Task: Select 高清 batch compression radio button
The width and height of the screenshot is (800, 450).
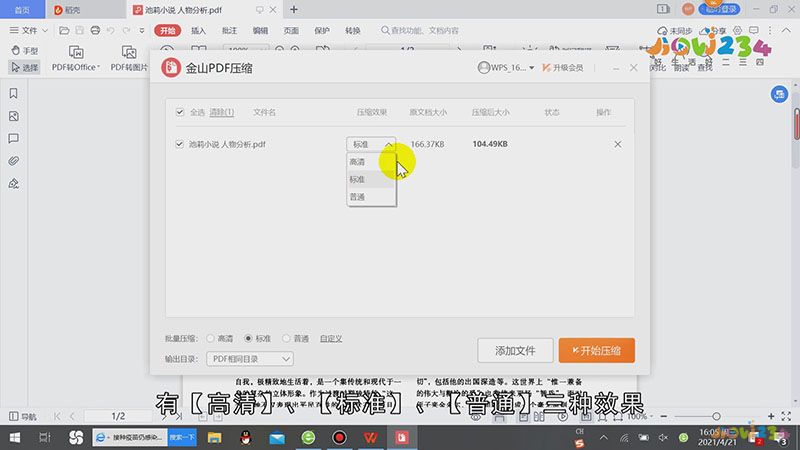Action: pos(210,338)
